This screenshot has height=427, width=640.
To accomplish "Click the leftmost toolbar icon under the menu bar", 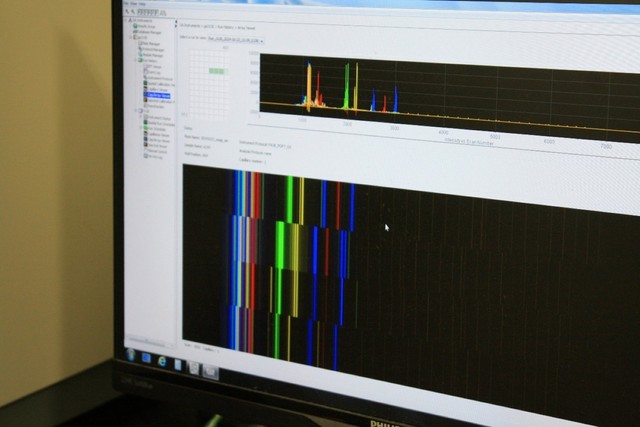I will (129, 11).
